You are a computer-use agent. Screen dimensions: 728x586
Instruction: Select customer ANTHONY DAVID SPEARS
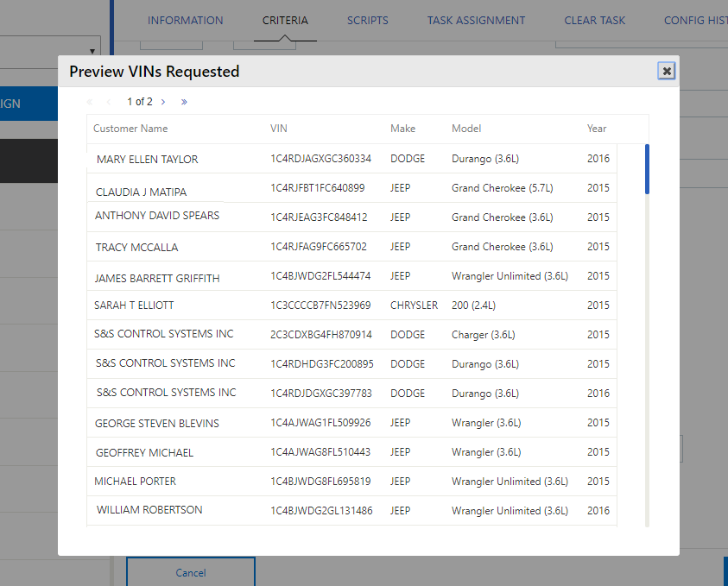(x=157, y=216)
